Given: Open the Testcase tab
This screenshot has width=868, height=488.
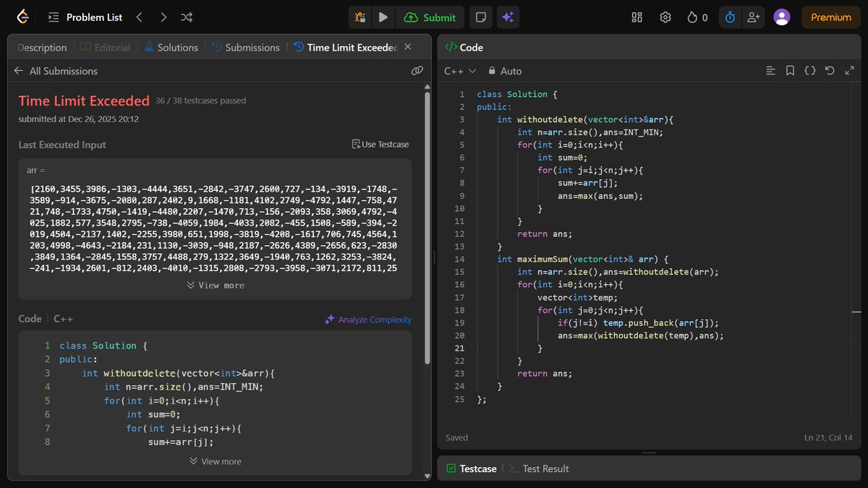Looking at the screenshot, I should point(472,468).
